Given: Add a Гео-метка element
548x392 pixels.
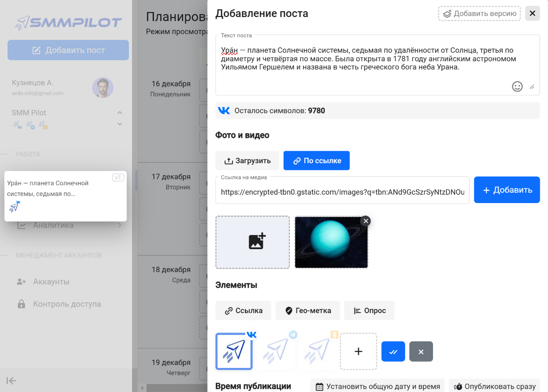Looking at the screenshot, I should (x=307, y=311).
